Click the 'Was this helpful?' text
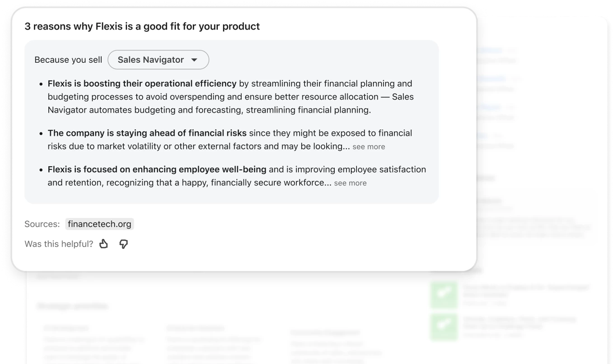 click(x=59, y=244)
